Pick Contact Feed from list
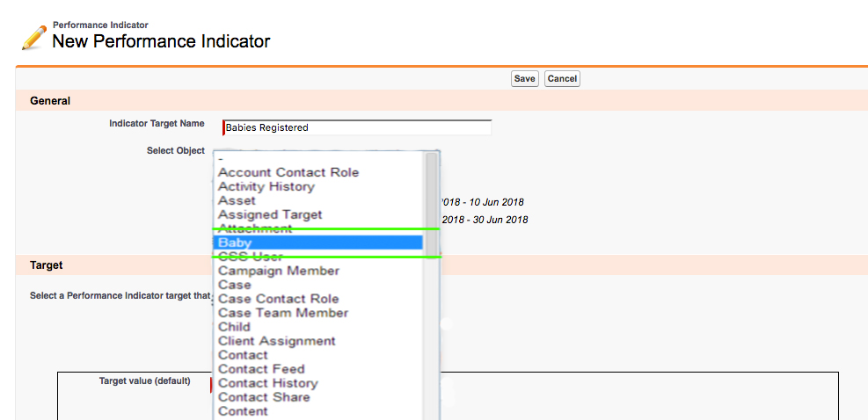 coord(261,369)
